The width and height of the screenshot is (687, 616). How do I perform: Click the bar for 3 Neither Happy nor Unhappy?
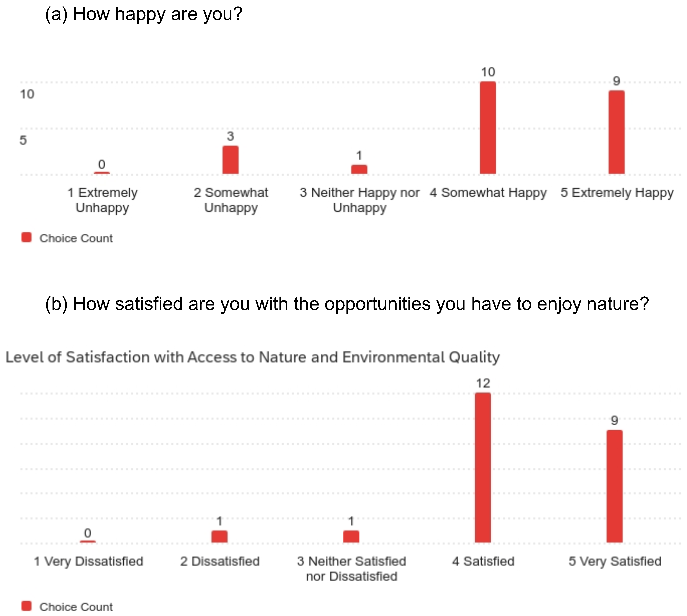pyautogui.click(x=359, y=169)
